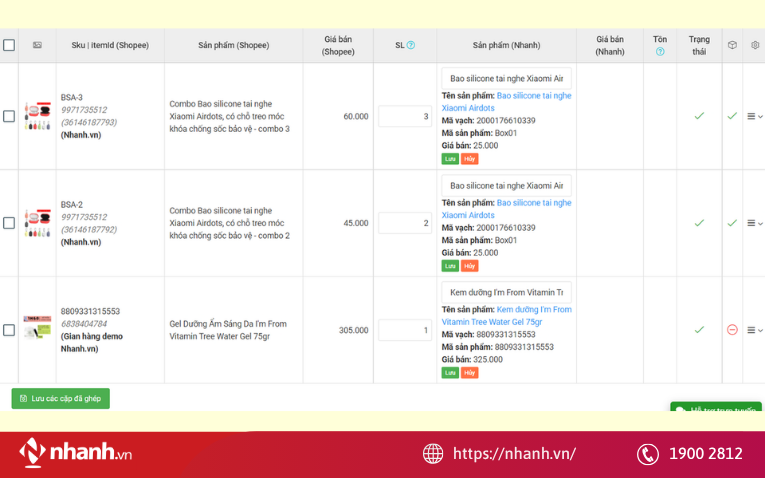Open https://nhanh.vn/ footer link
This screenshot has width=765, height=478.
tap(514, 454)
